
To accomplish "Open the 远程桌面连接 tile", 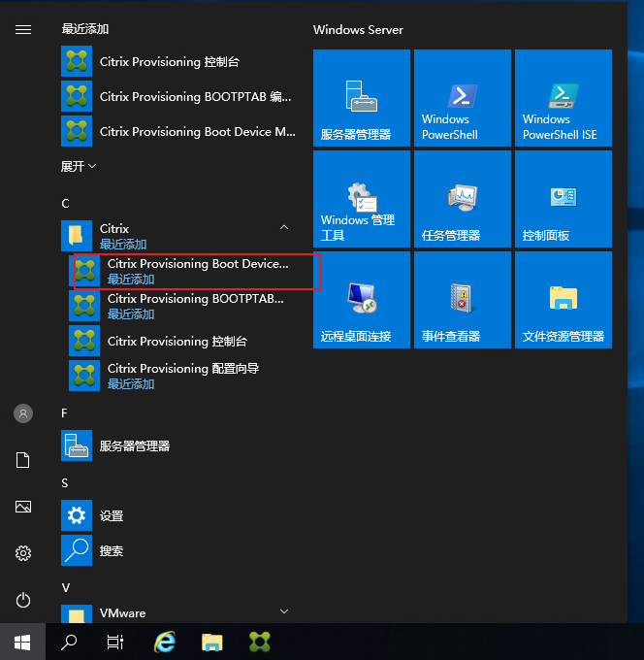I will click(361, 299).
